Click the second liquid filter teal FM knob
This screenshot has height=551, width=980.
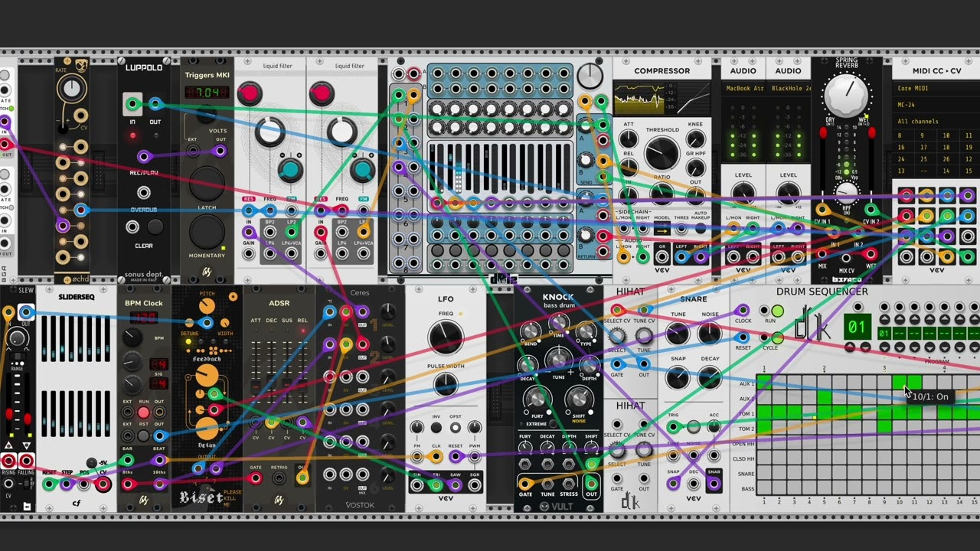(x=362, y=170)
